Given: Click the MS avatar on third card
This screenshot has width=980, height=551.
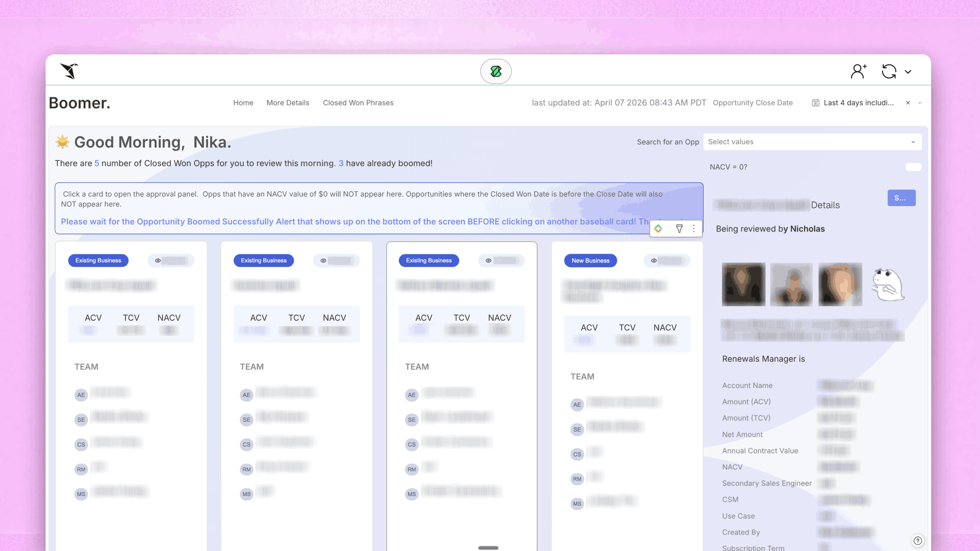Looking at the screenshot, I should pos(412,494).
